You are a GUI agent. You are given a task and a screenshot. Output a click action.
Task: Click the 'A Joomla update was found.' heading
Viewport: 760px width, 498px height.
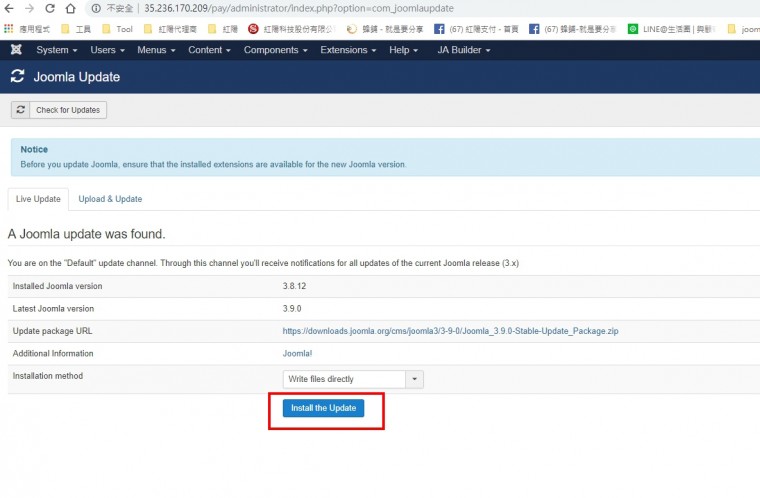(x=87, y=234)
